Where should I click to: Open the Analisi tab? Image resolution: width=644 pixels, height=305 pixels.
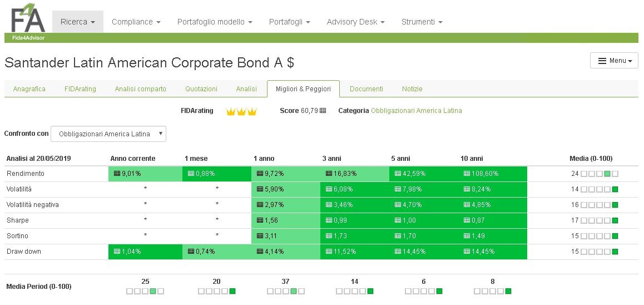click(x=246, y=89)
